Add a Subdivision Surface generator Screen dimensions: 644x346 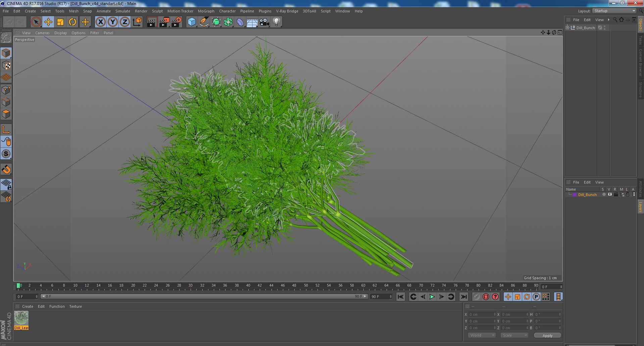pos(216,22)
